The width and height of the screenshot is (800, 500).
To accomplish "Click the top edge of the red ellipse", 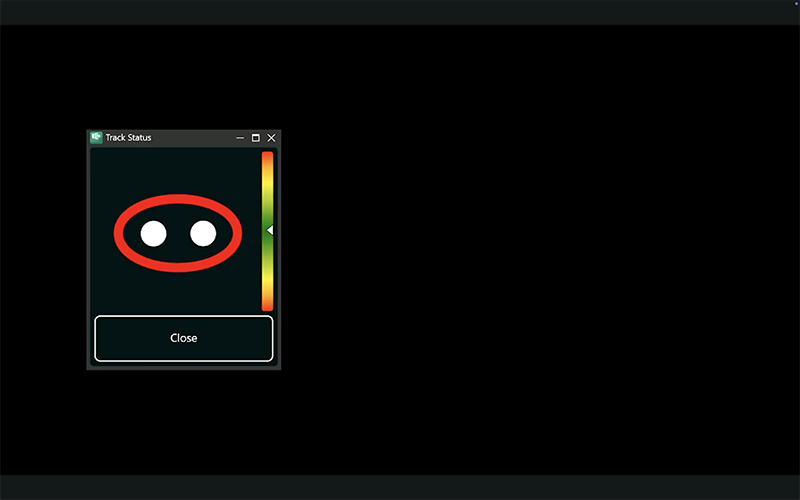I will (x=178, y=199).
